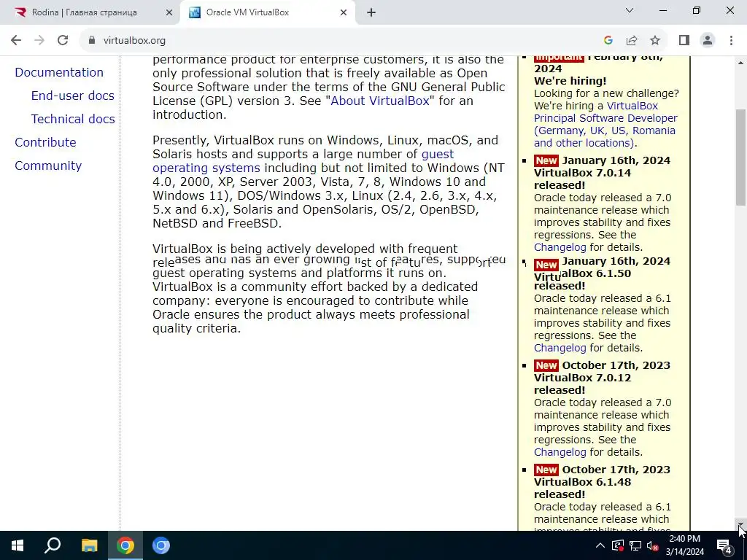This screenshot has height=560, width=747.
Task: Open Changelog link for VirtualBox 6.1.50
Action: pyautogui.click(x=560, y=348)
